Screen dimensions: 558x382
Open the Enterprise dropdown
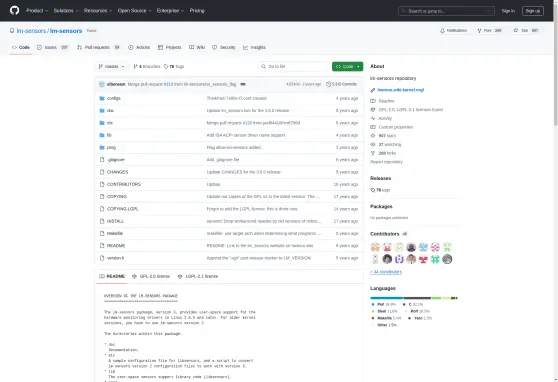click(x=170, y=11)
